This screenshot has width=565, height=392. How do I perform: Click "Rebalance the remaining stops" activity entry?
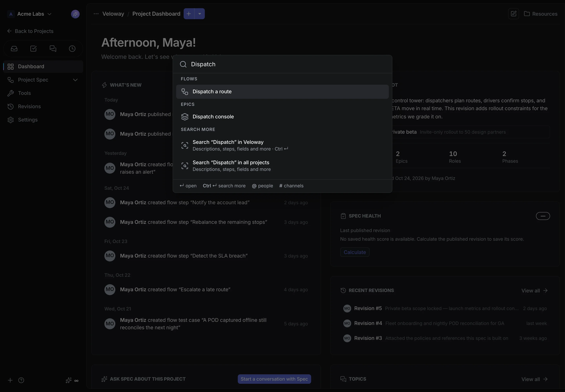pyautogui.click(x=206, y=222)
